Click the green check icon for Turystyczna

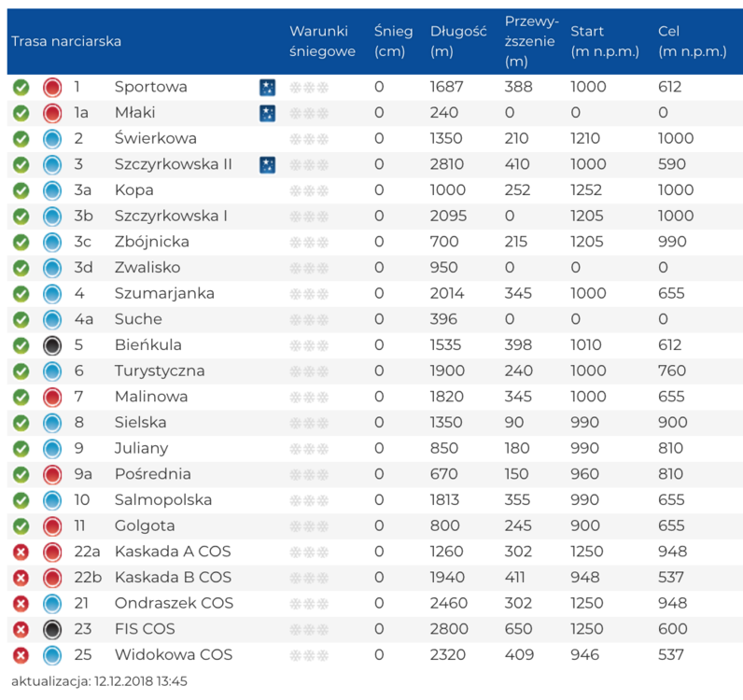(21, 371)
